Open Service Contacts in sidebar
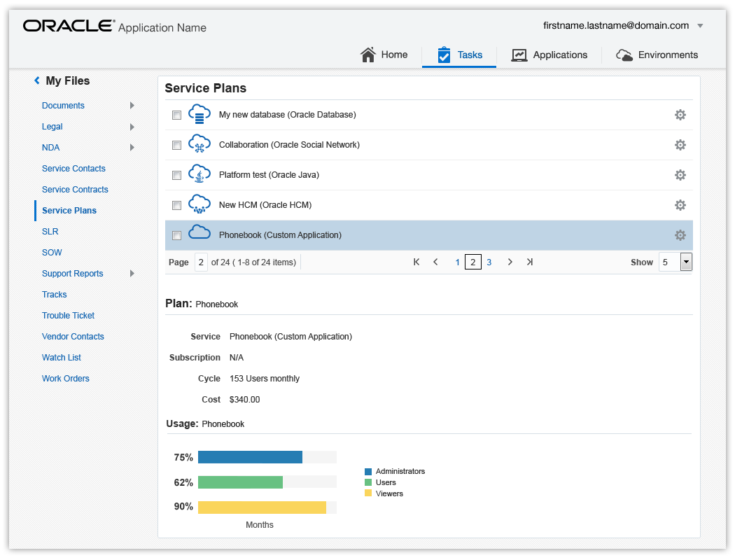735x560 pixels. point(73,169)
